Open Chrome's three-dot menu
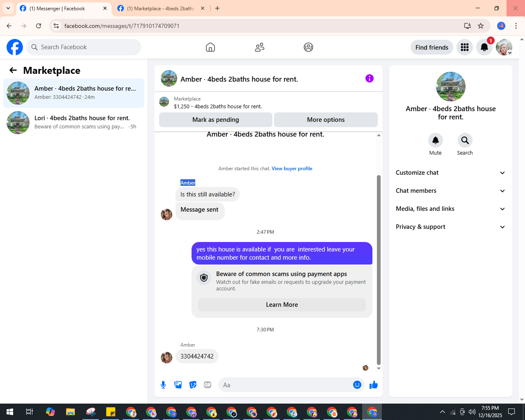The width and height of the screenshot is (525, 420). pyautogui.click(x=516, y=26)
